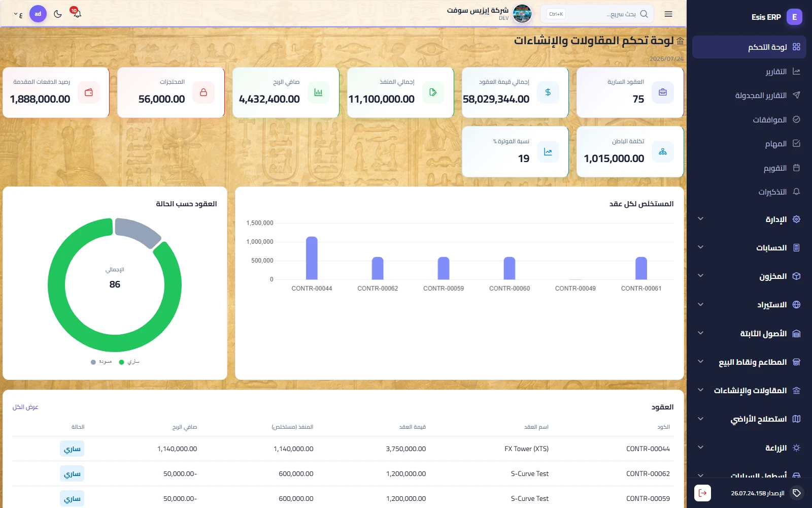Click the التذكيرات bell icon
Image resolution: width=812 pixels, height=508 pixels.
point(796,192)
